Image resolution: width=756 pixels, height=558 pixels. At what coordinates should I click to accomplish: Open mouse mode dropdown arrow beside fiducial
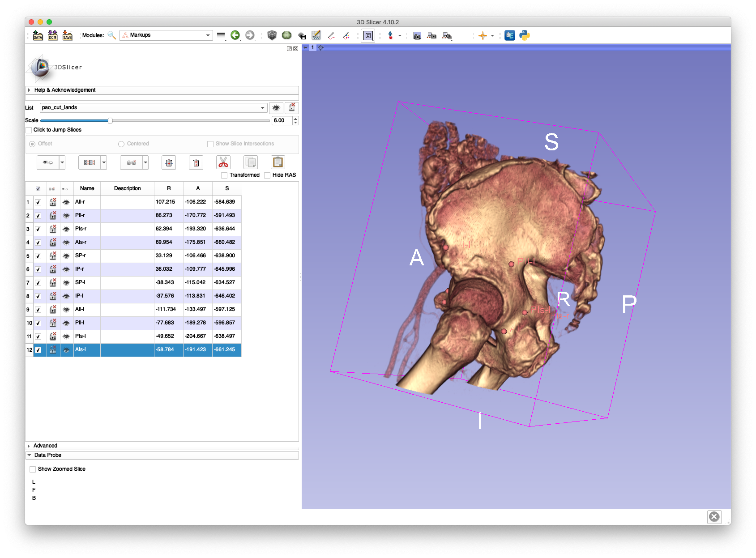click(x=400, y=35)
